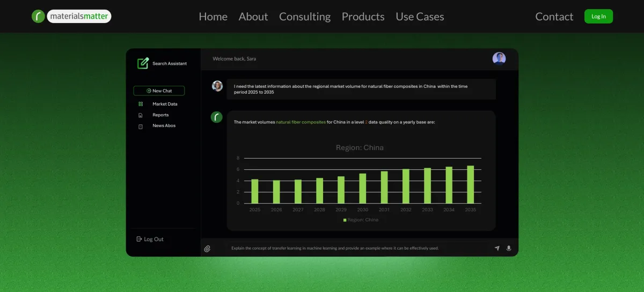
Task: Start a New Chat
Action: coord(159,91)
